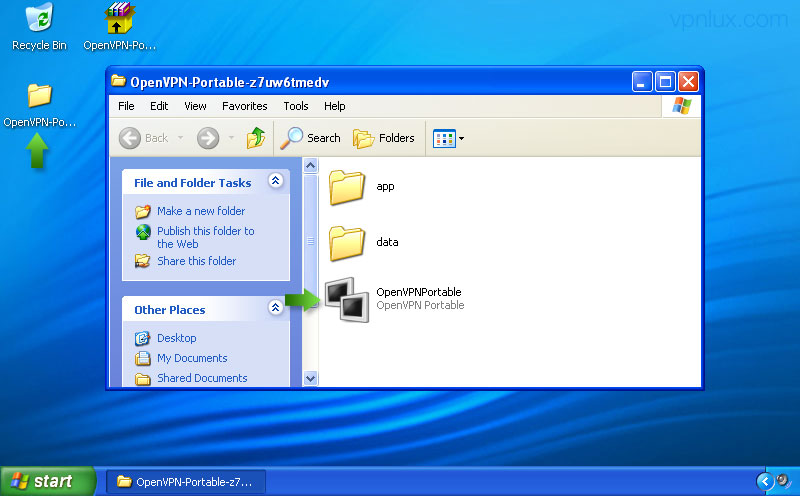
Task: Open the Search toolbar button
Action: click(310, 138)
